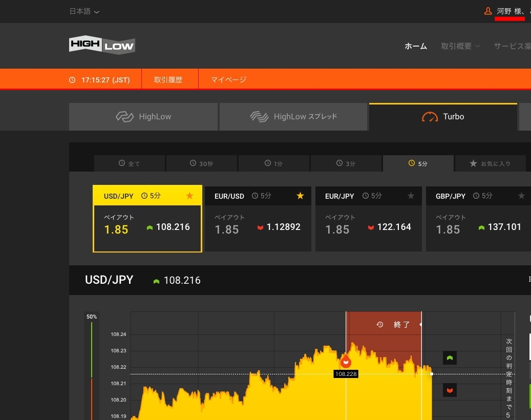
Task: Select the EUR/JPY 5分 card
Action: tap(369, 219)
